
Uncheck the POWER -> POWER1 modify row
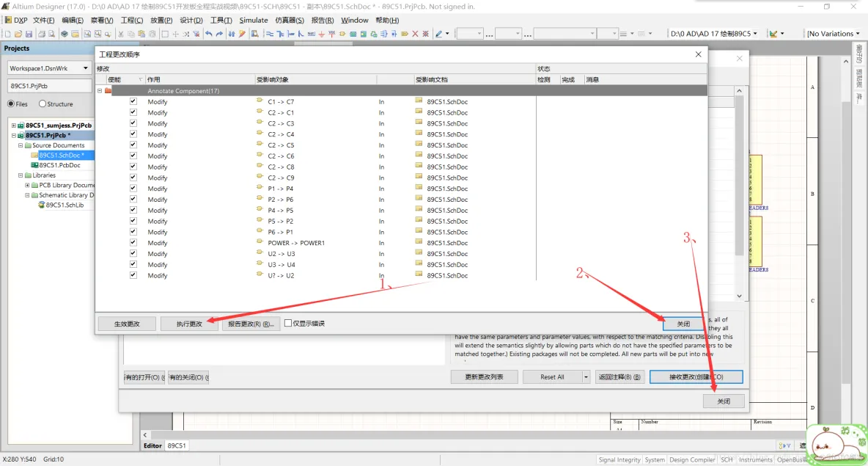coord(133,242)
